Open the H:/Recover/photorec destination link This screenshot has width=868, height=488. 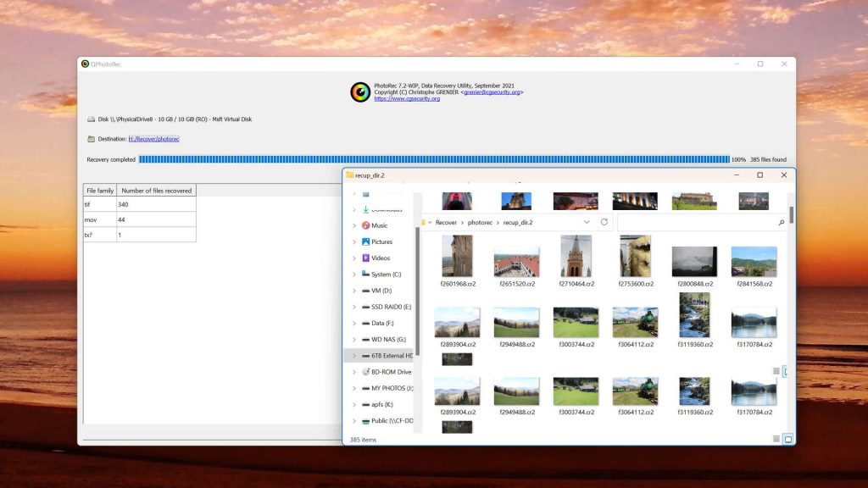[x=153, y=139]
